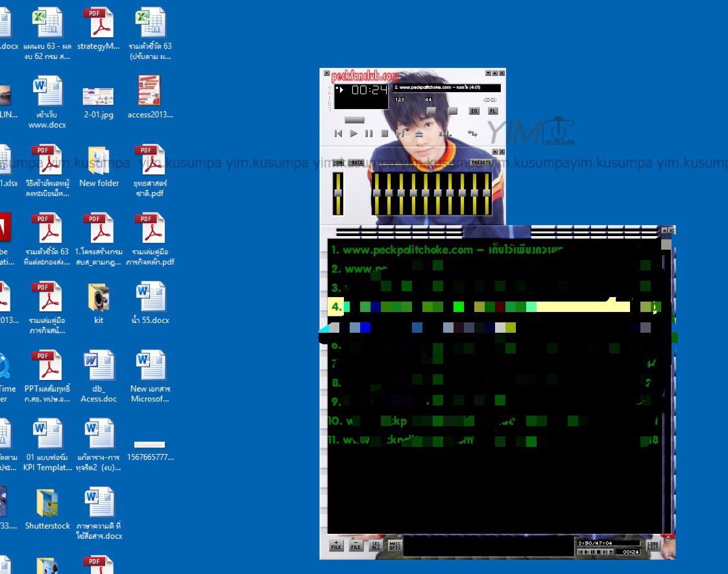This screenshot has width=728, height=574.
Task: Select playlist track 10
Action: 494,421
